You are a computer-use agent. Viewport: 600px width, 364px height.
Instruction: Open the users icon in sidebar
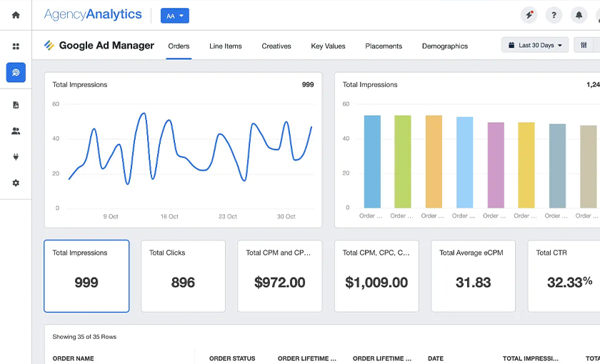click(x=16, y=131)
